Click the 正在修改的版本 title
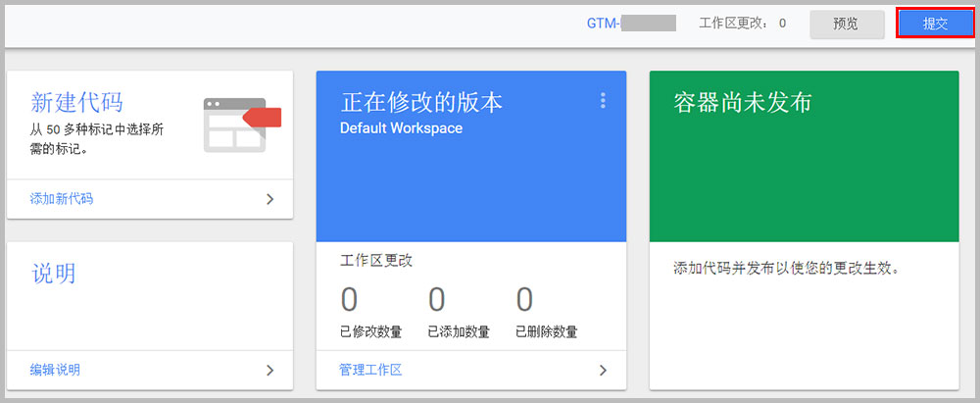Viewport: 980px width, 403px height. 421,103
